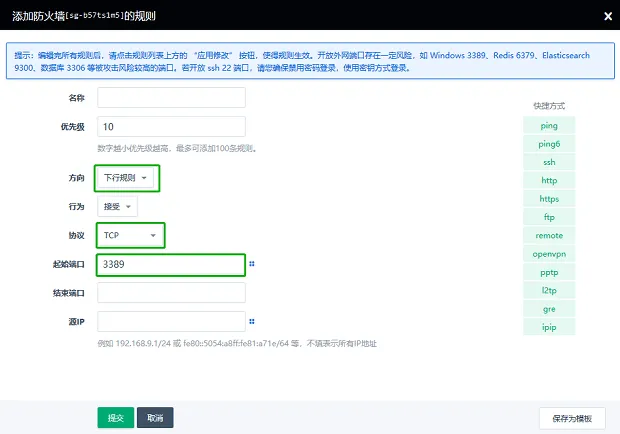This screenshot has width=620, height=434.
Task: Select the ping shortcut
Action: tap(549, 126)
